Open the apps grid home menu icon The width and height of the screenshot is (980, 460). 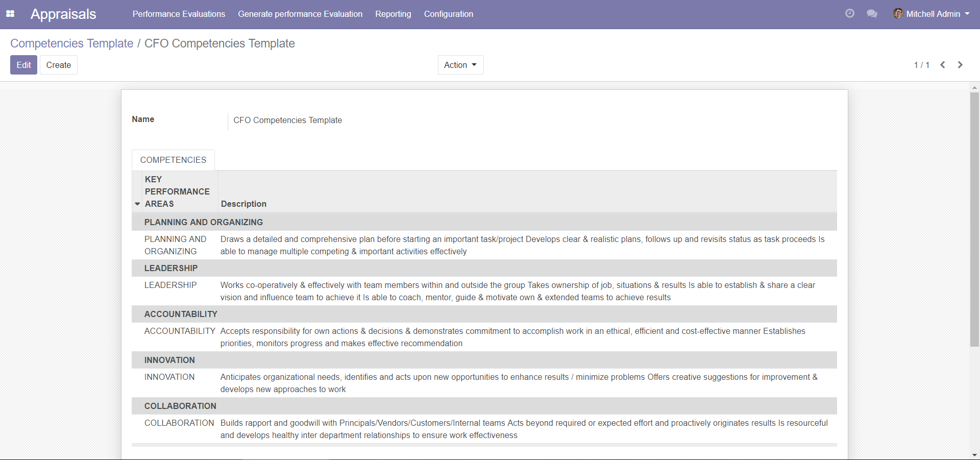tap(10, 14)
